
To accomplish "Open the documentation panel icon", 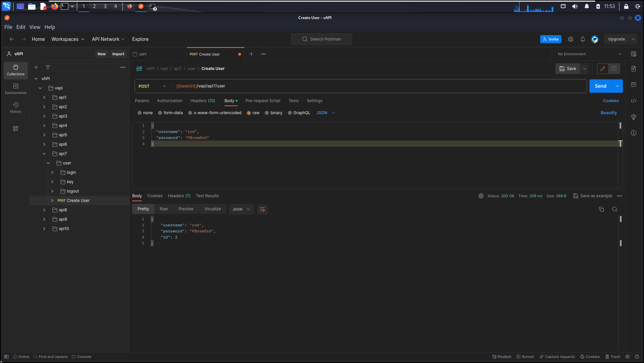I will point(634,69).
